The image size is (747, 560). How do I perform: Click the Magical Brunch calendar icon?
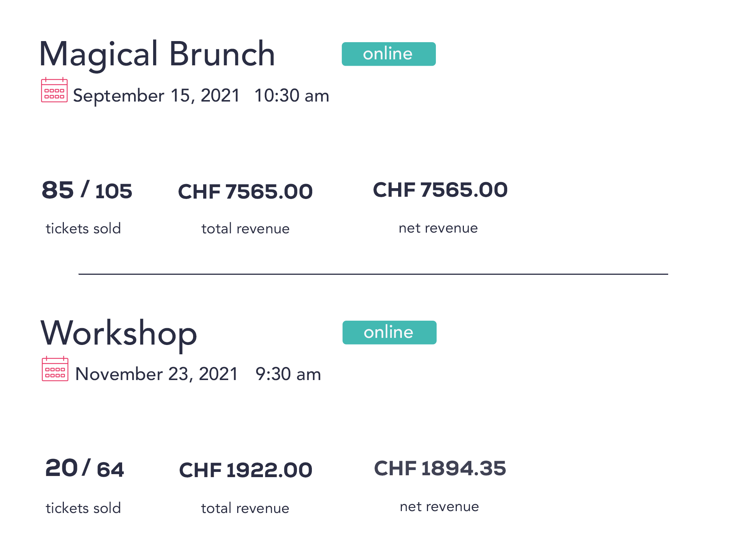(54, 90)
